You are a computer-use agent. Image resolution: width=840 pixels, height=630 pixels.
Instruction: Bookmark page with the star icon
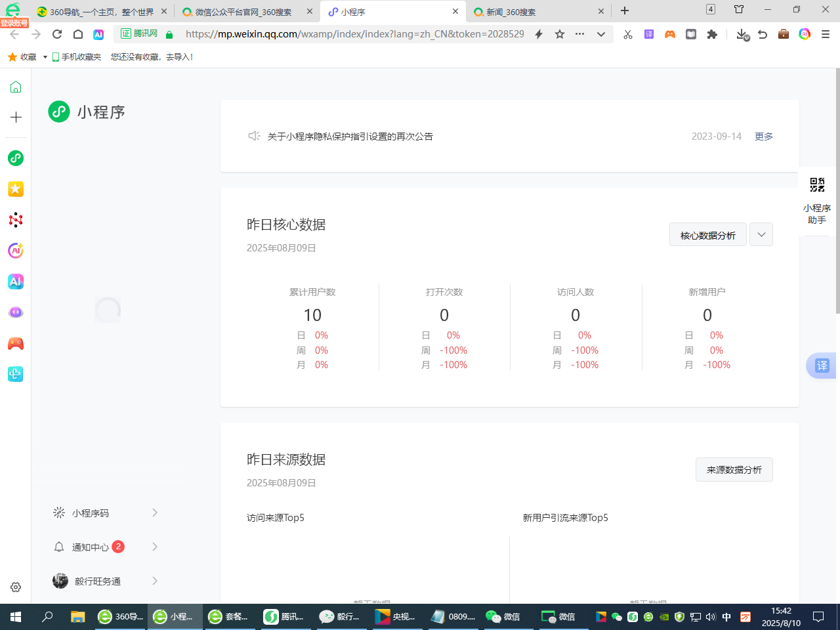(x=560, y=34)
